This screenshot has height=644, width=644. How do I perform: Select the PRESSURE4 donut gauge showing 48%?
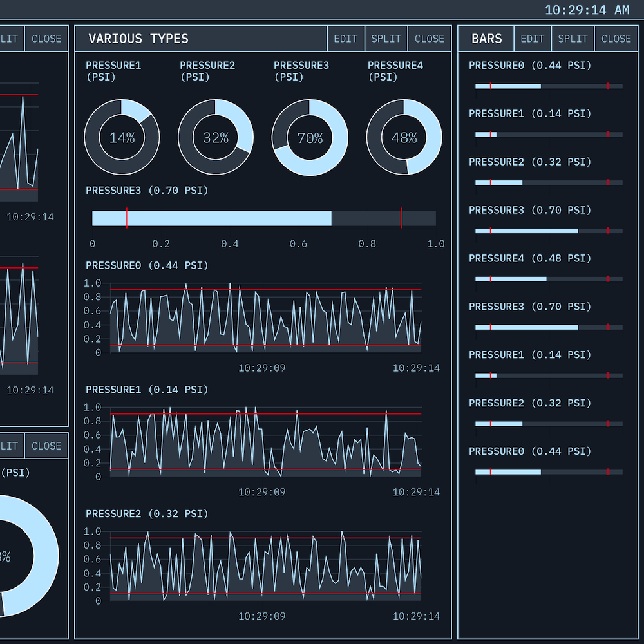point(404,137)
